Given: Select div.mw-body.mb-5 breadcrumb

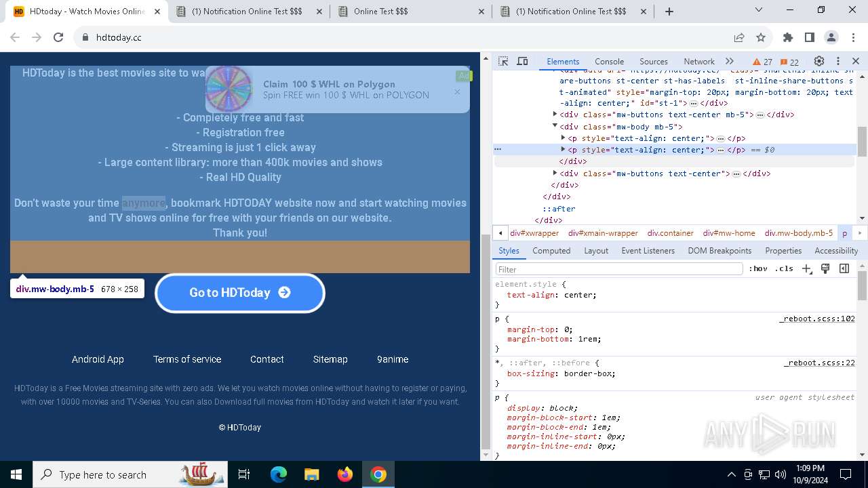Looking at the screenshot, I should click(x=798, y=232).
